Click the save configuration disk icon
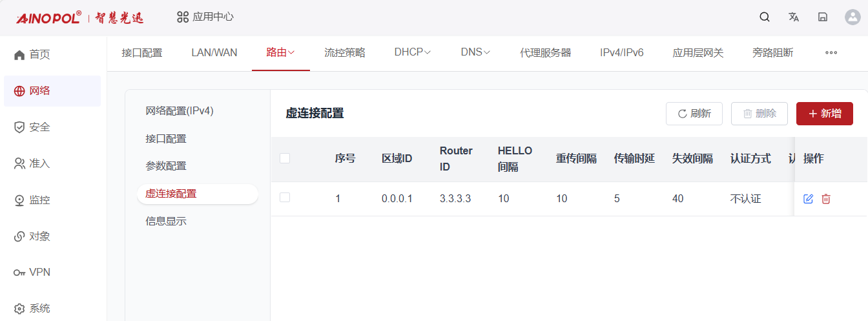 click(823, 17)
